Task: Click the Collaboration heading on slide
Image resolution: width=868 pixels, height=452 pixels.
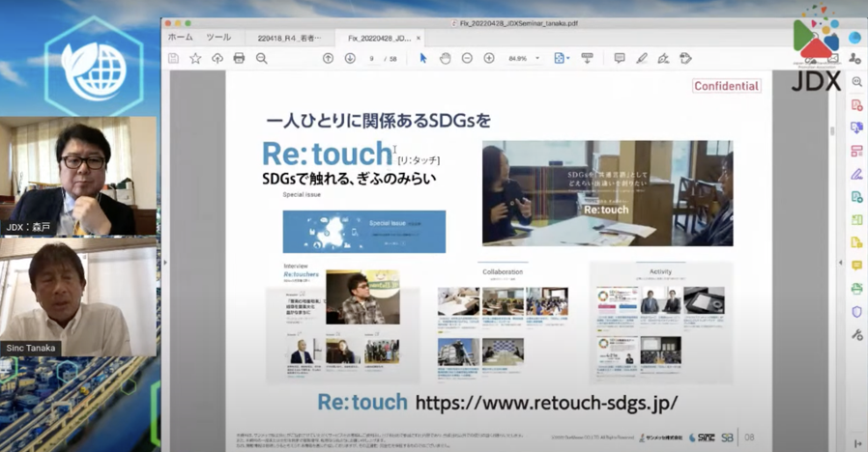Action: pos(503,271)
